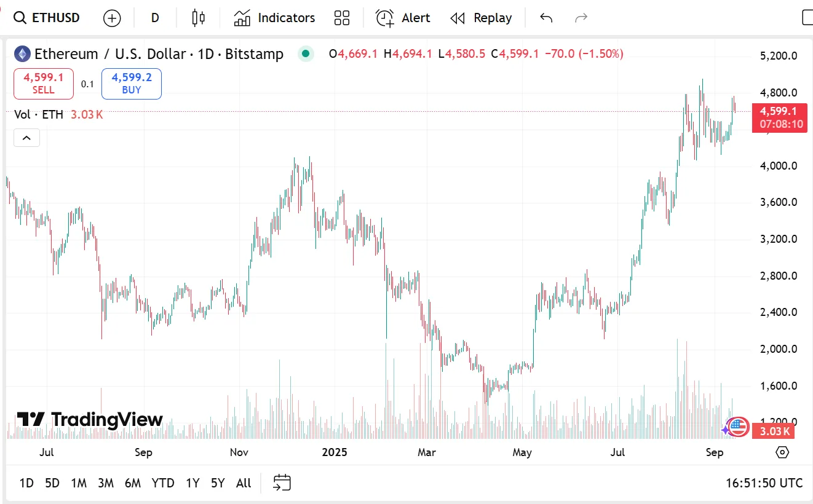Collapse the indicator legend with chevron
Screen dimensions: 813x504
tap(26, 138)
